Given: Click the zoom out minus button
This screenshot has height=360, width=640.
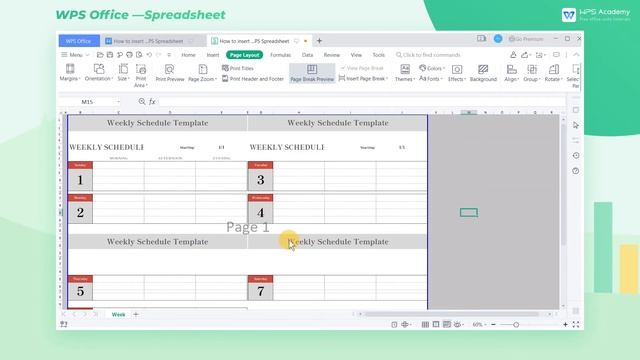Looking at the screenshot, I should tap(493, 324).
